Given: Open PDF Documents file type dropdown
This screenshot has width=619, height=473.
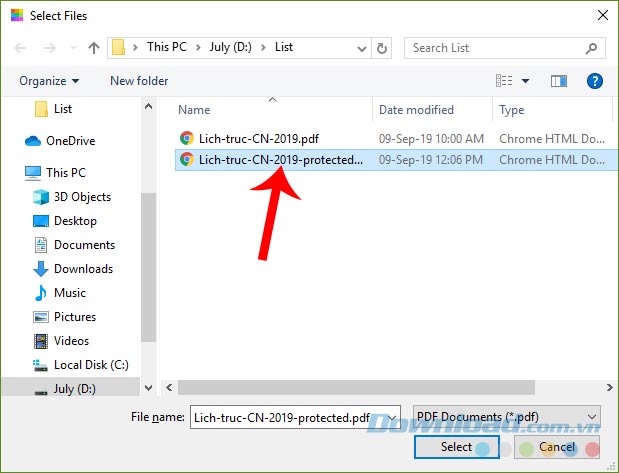Looking at the screenshot, I should coord(507,417).
